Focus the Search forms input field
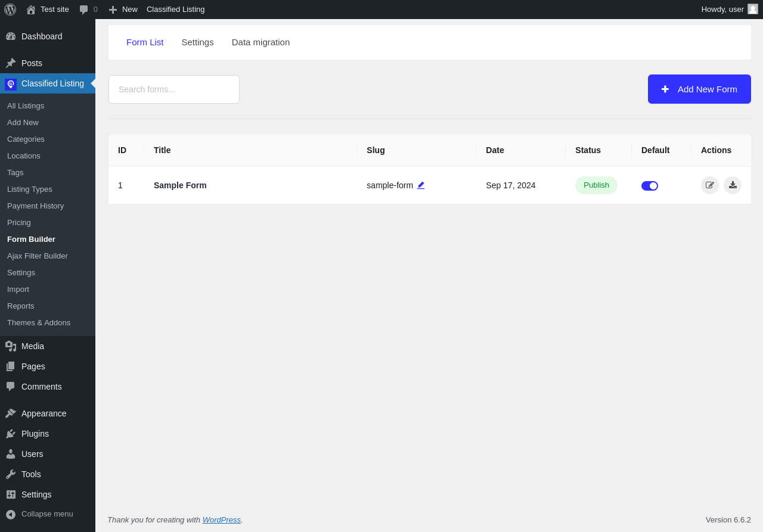 pyautogui.click(x=174, y=89)
